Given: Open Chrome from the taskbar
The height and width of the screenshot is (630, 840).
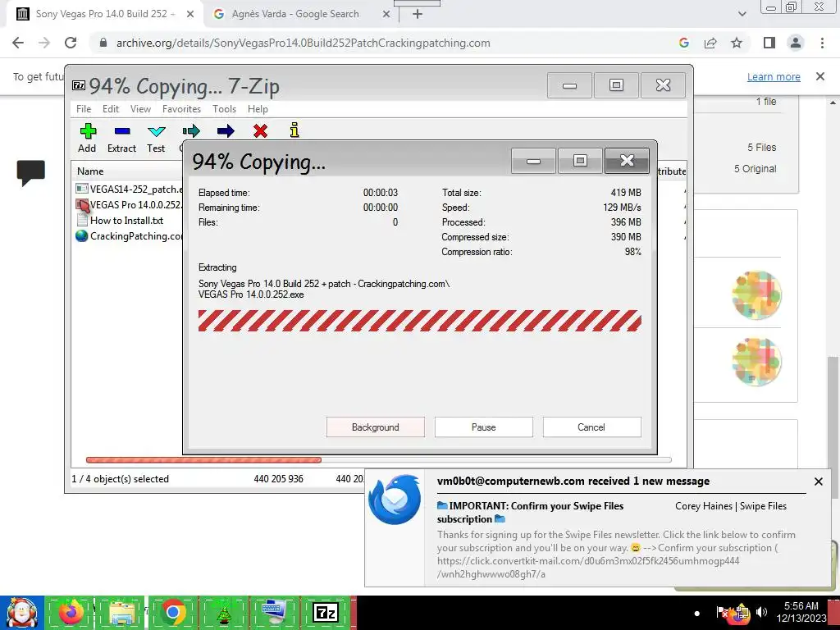Looking at the screenshot, I should point(172,613).
